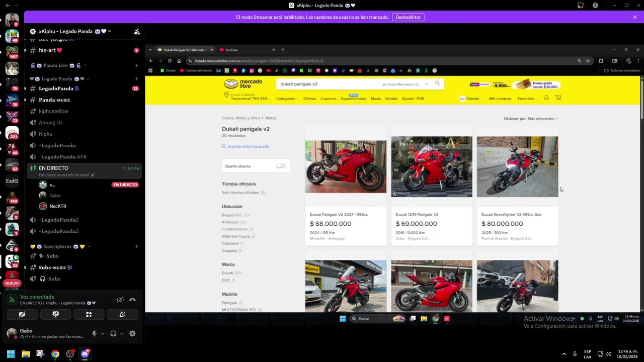
Task: Join the Kiphu voice channel
Action: click(84, 134)
